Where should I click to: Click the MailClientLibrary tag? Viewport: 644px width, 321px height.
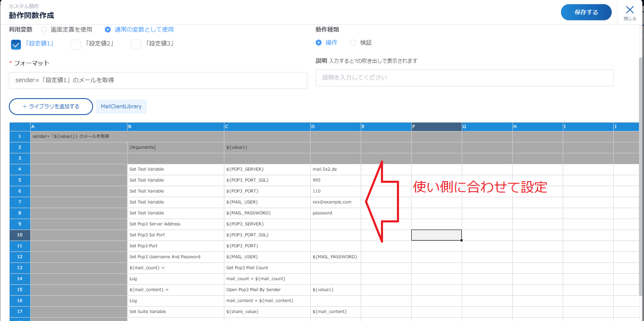[x=121, y=107]
